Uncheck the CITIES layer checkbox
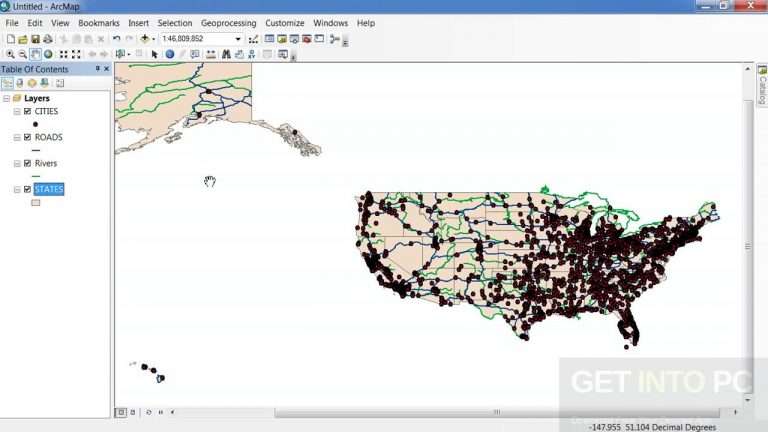Screen dimensions: 768x432 click(27, 112)
